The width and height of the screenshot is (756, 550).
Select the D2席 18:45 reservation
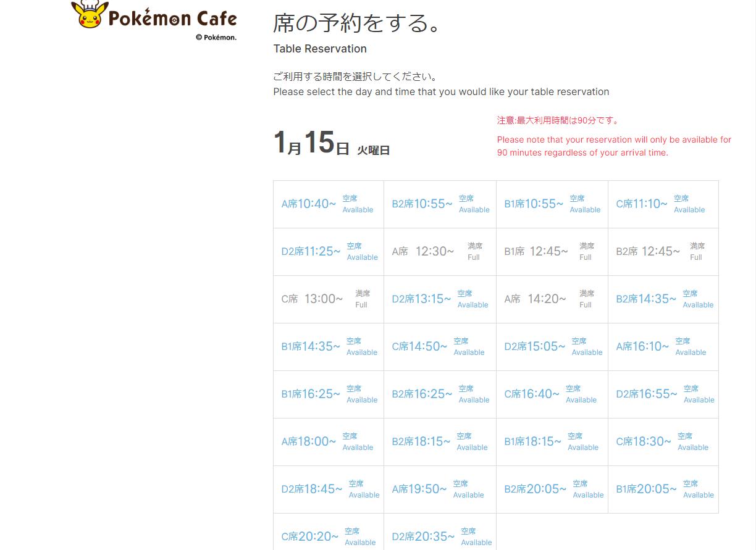[x=328, y=490]
